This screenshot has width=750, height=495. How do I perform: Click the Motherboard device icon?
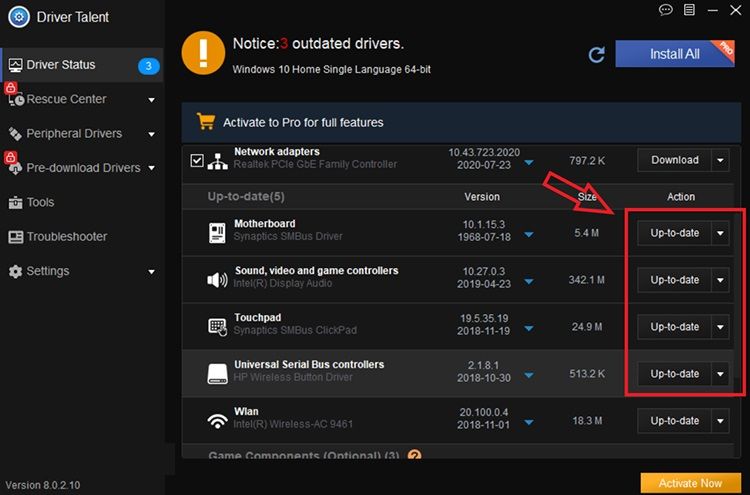(217, 232)
